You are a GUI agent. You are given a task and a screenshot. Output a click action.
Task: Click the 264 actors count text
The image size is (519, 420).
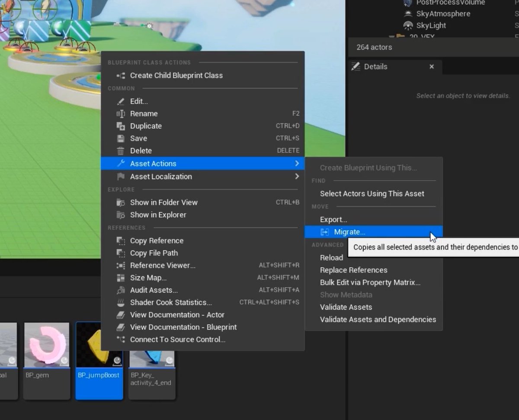[x=374, y=47]
